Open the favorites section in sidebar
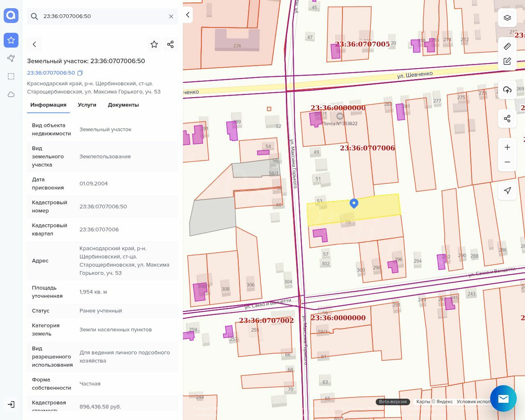The image size is (525, 420). coord(11,40)
